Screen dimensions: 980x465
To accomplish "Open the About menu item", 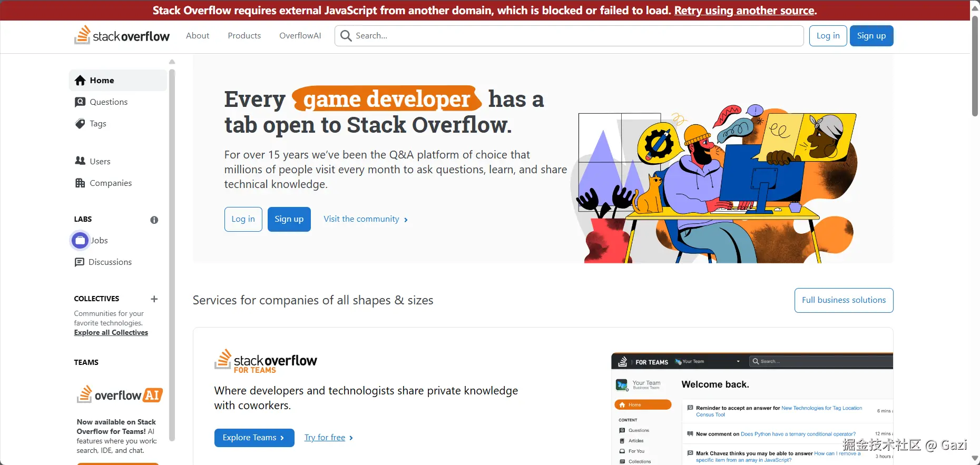I will click(x=198, y=36).
